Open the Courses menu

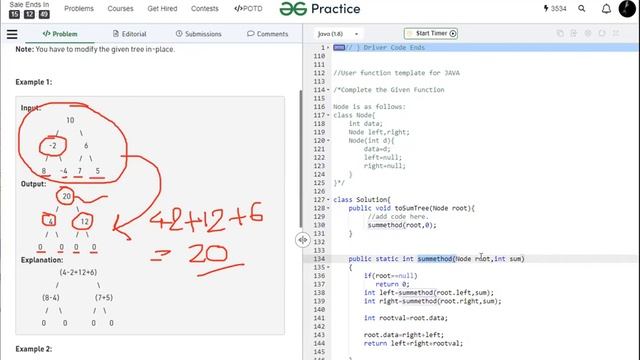coord(120,9)
